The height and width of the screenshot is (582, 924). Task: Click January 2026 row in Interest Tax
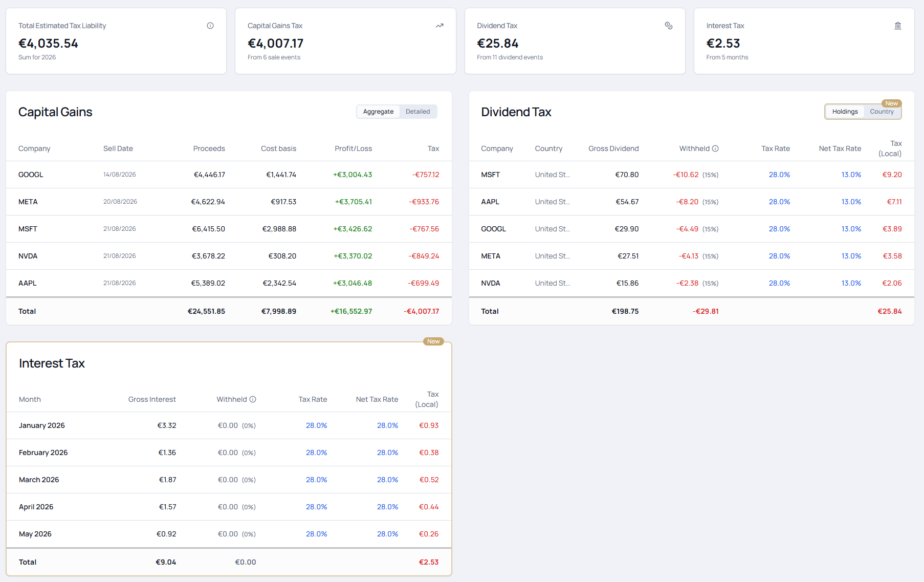pyautogui.click(x=229, y=425)
